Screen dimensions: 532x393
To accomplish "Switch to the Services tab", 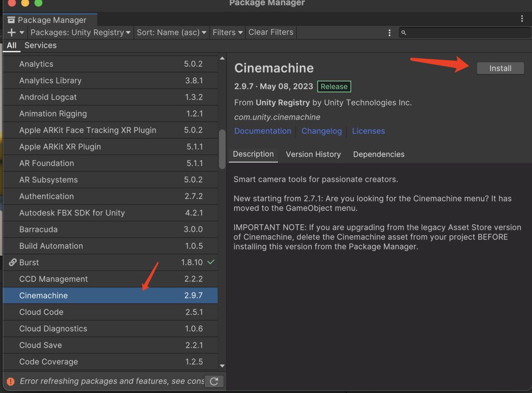I will (41, 45).
